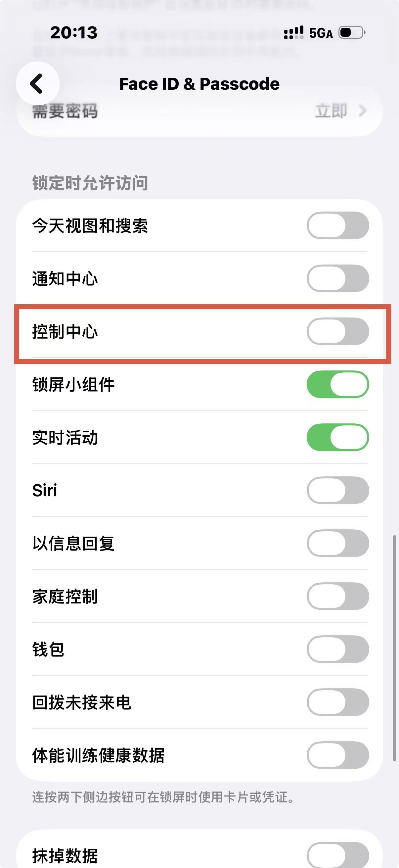Disable the 锁屏小组件 toggle
Screen dimensions: 399x868
coord(338,384)
